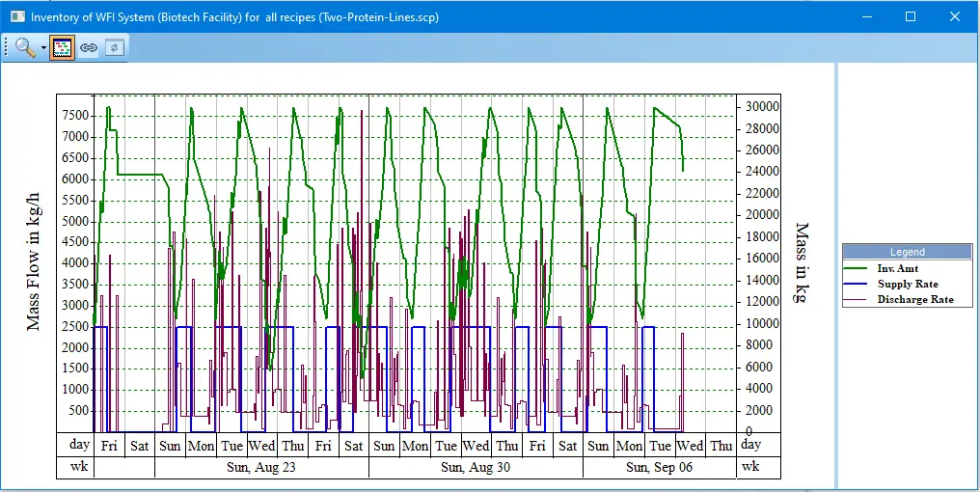Click the blue Supply Rate legend line

(856, 284)
